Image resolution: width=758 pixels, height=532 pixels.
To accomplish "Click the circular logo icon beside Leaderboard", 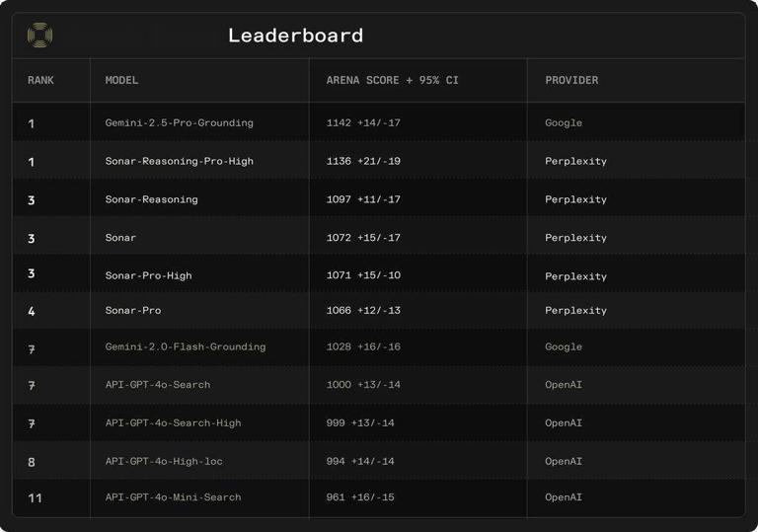I will pos(39,36).
